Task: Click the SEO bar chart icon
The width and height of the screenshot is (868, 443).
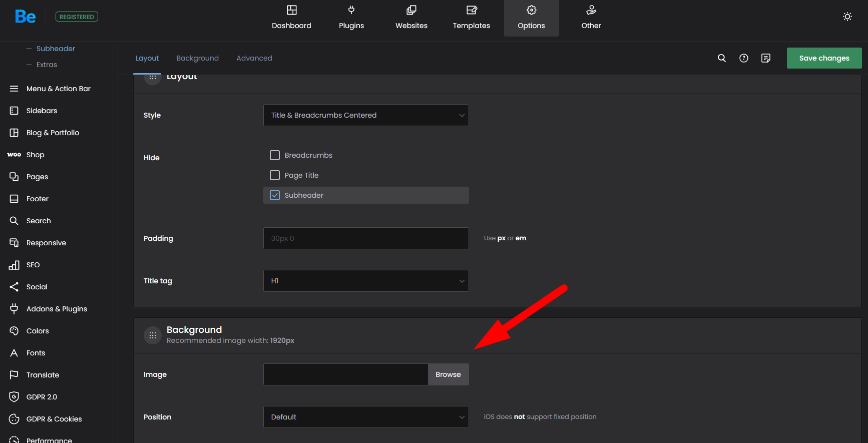Action: point(14,265)
